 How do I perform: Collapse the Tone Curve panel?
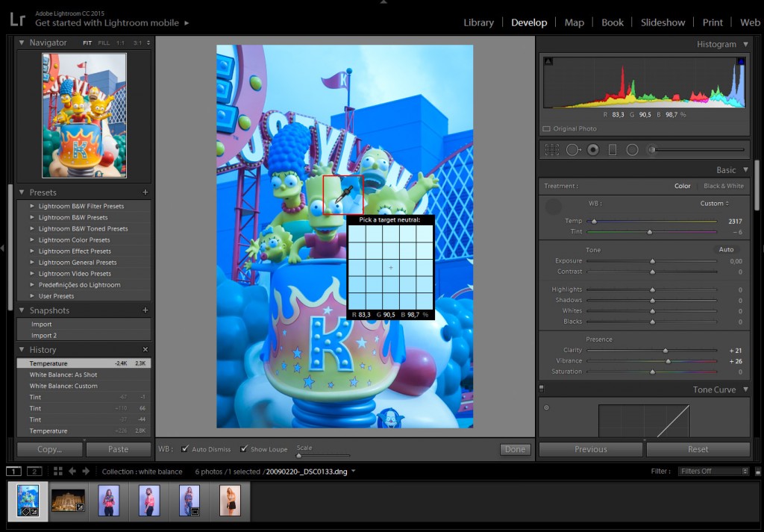point(745,389)
